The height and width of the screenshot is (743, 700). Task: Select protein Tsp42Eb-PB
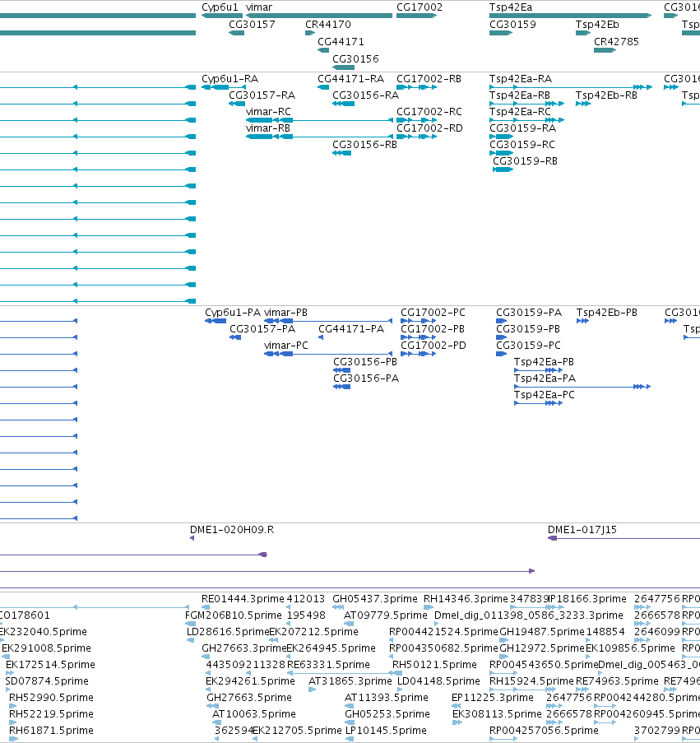607,313
